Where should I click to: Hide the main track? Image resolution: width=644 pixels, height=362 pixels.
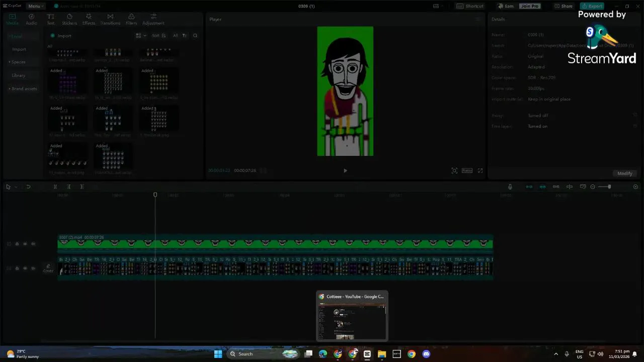pyautogui.click(x=25, y=268)
